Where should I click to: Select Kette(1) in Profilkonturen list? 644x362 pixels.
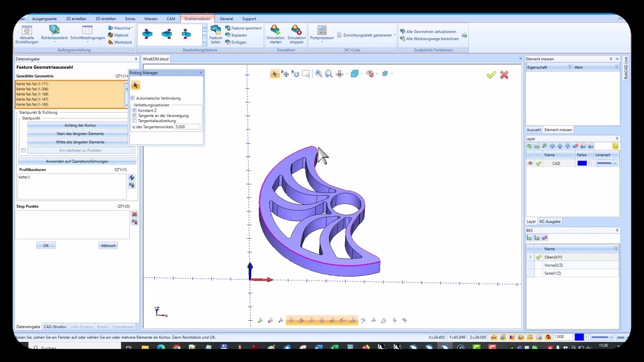(x=25, y=177)
